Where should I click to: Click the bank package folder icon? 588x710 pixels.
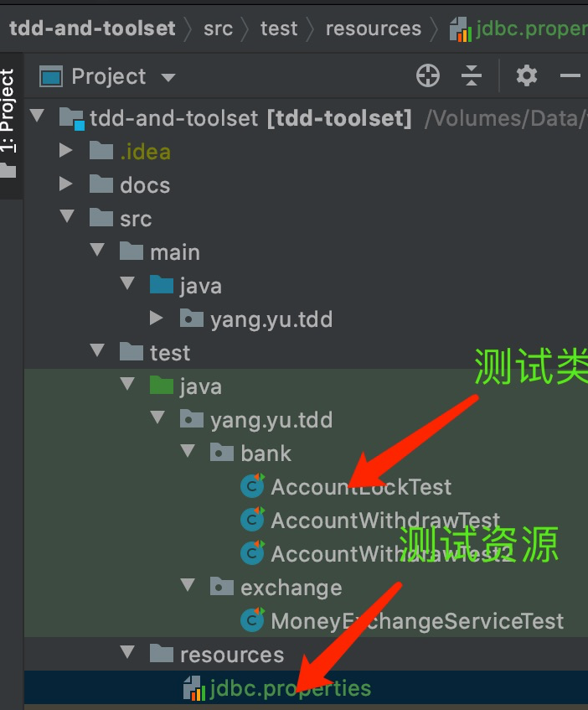(x=222, y=453)
